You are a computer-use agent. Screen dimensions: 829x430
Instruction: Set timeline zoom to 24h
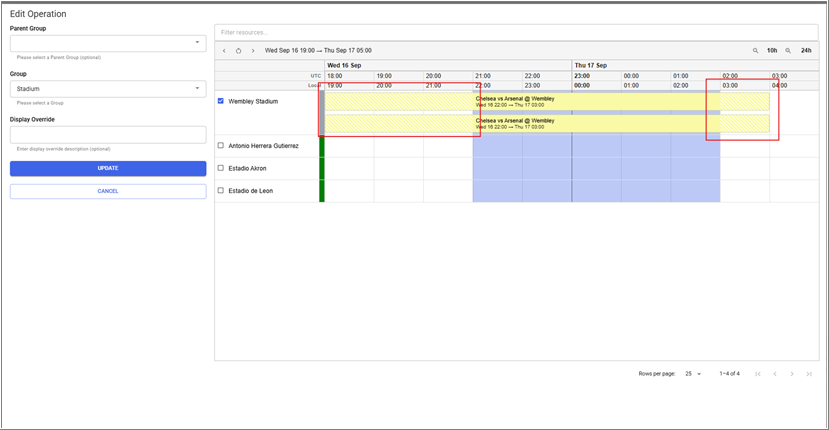click(x=806, y=51)
